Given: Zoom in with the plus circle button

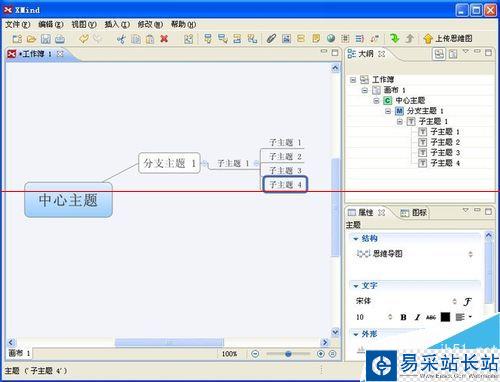Looking at the screenshot, I should [321, 354].
